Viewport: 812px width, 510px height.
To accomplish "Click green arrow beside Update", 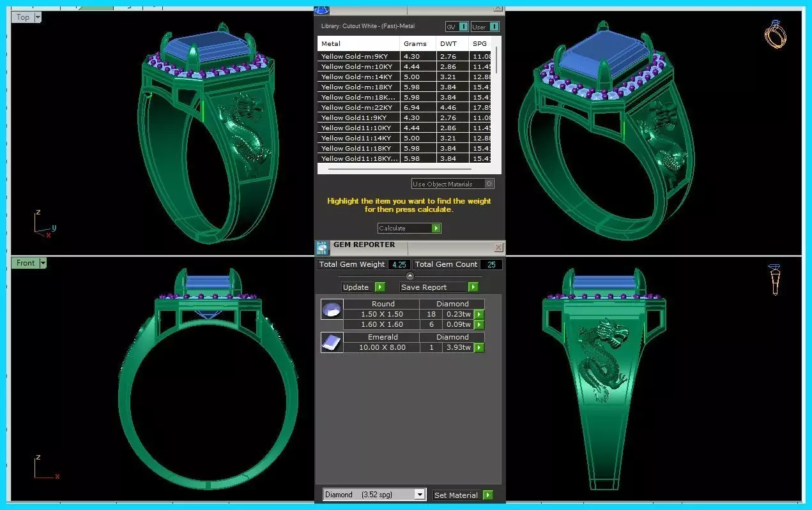I will tap(379, 287).
